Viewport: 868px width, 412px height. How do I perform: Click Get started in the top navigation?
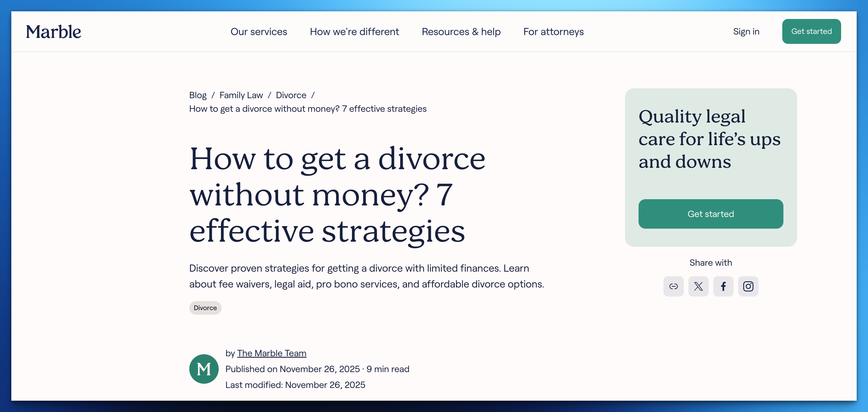tap(811, 31)
